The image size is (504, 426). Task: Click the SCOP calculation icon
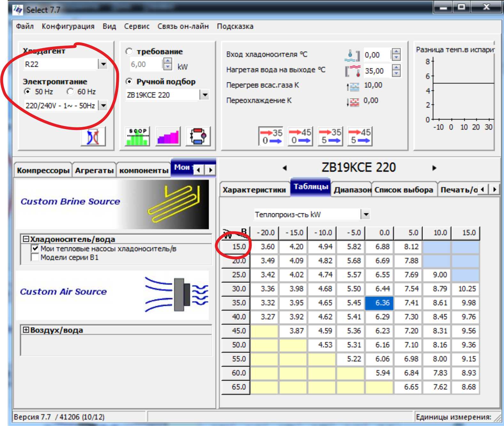pos(137,136)
